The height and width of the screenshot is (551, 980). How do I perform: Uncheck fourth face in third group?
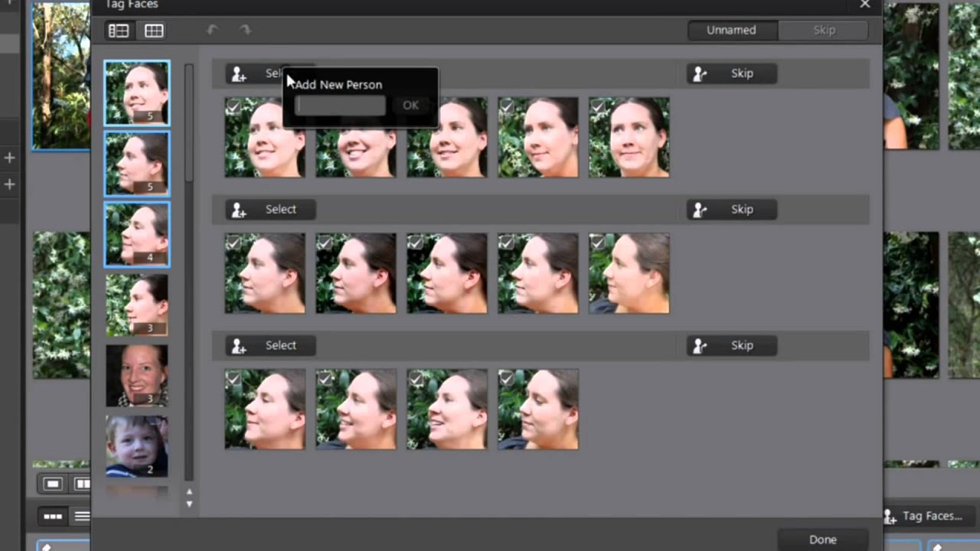pos(506,379)
